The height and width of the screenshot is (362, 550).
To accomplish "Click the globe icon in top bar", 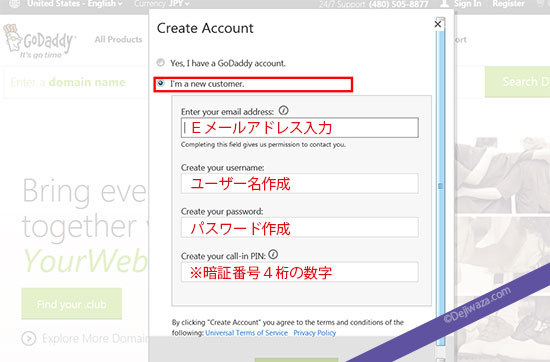I will click(14, 4).
